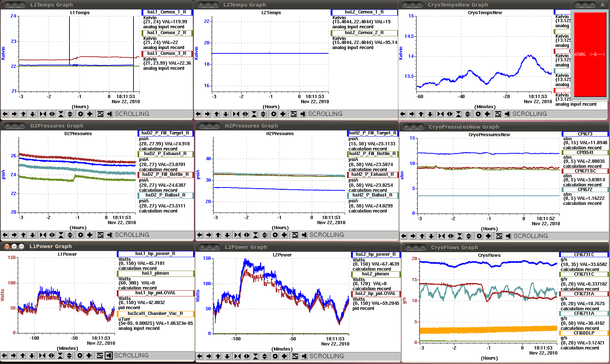Select haL1_Cernox_2_R legend entry

click(167, 33)
